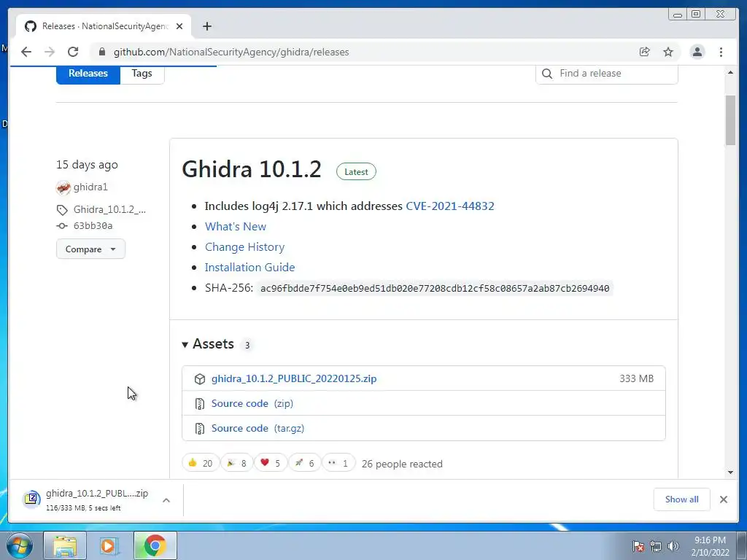Toggle the thumbs up reaction
The image size is (747, 560).
201,463
